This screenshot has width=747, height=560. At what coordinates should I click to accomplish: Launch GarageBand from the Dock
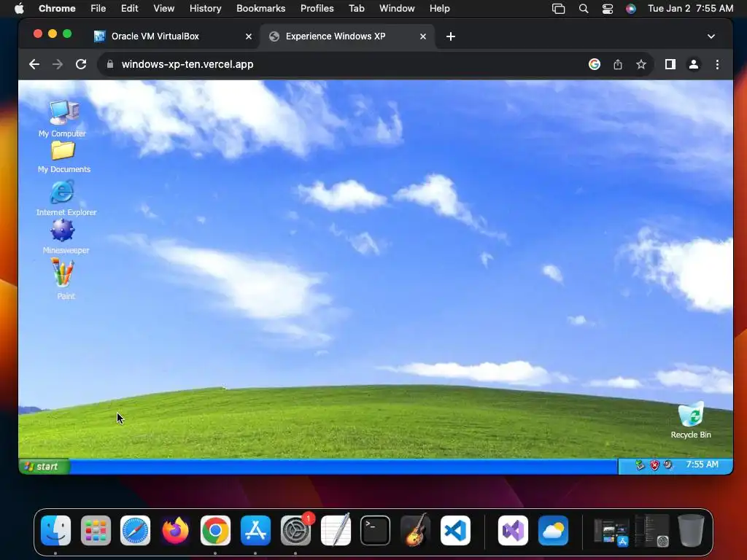[x=415, y=530]
